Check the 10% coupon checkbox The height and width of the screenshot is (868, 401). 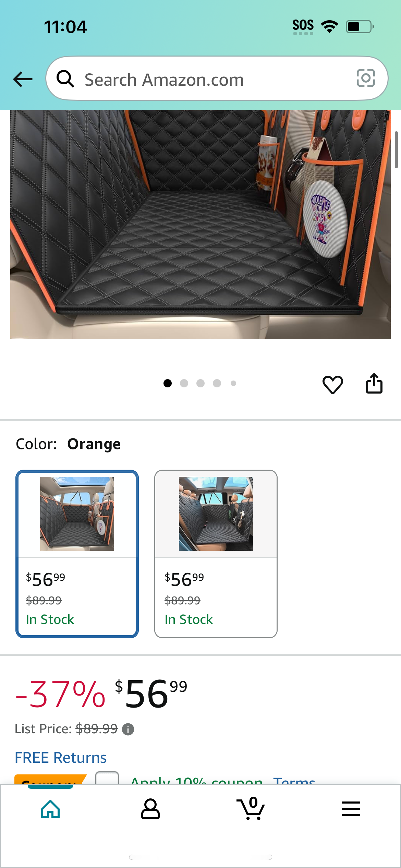click(107, 777)
